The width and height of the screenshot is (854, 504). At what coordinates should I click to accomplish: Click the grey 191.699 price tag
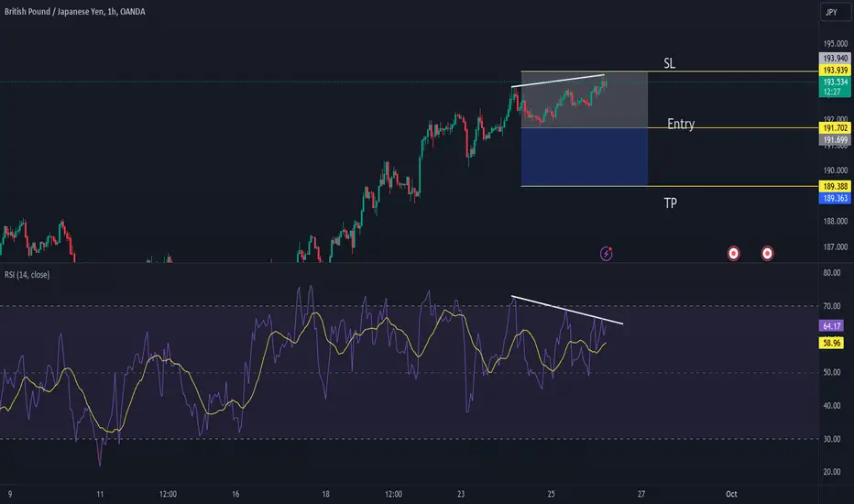point(835,140)
